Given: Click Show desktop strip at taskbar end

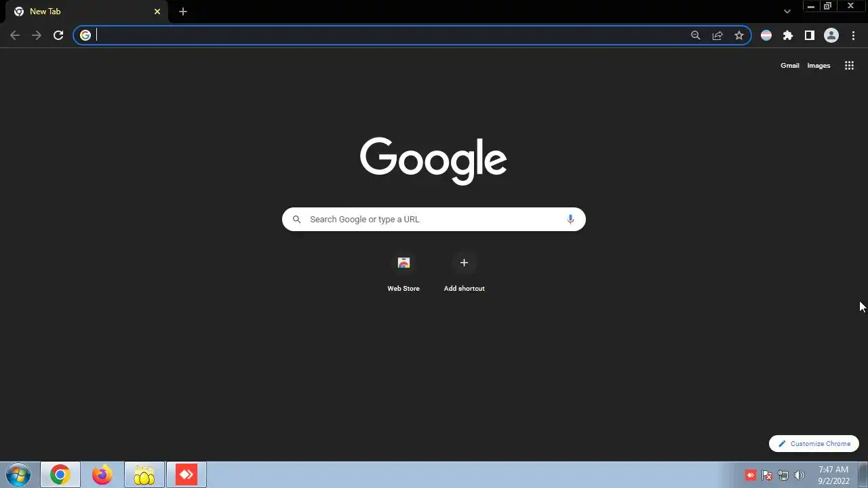Looking at the screenshot, I should pos(863,475).
